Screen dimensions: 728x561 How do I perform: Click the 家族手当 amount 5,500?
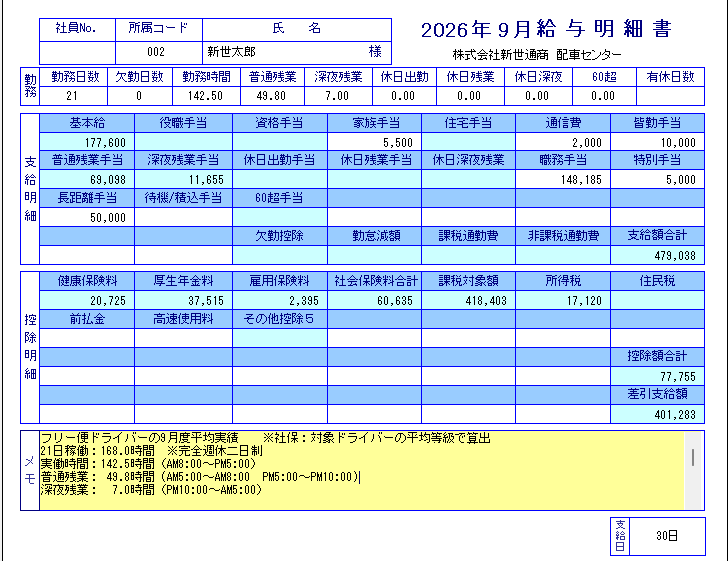coord(374,142)
